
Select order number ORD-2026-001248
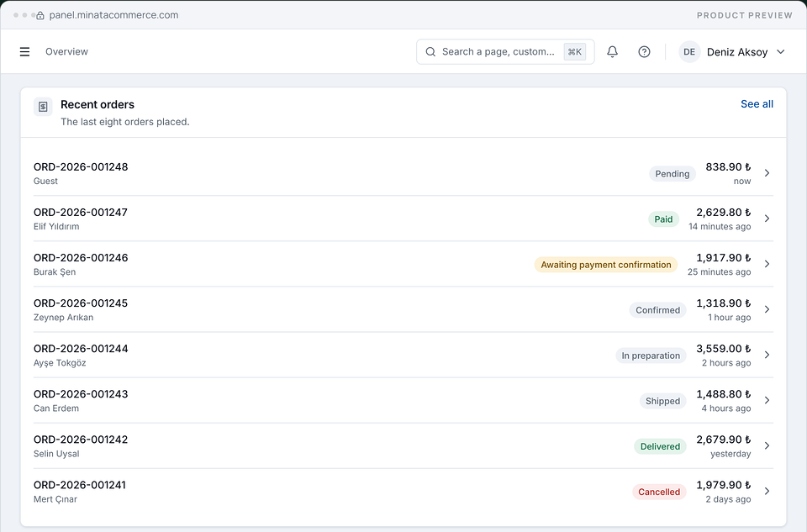point(81,166)
